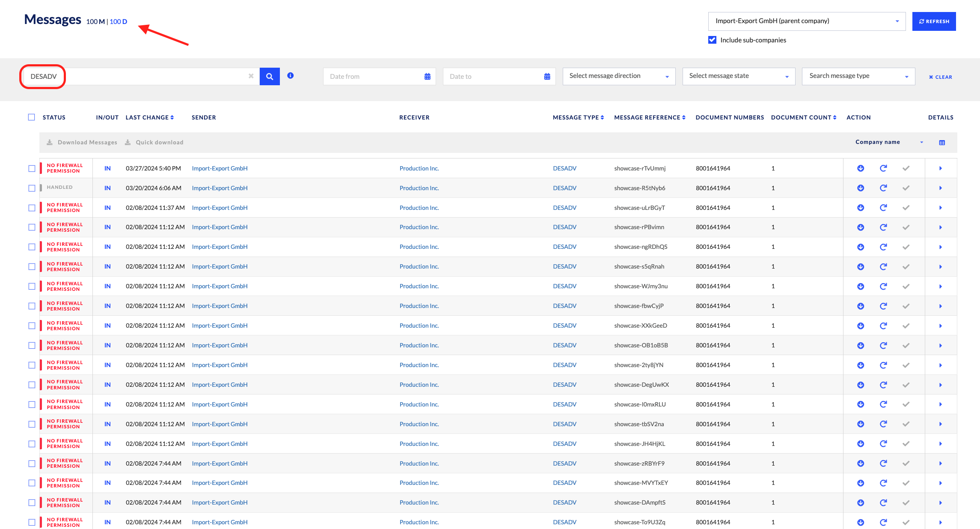This screenshot has width=980, height=529.
Task: Download message showcase-I0mxRLU via its download icon
Action: (861, 404)
